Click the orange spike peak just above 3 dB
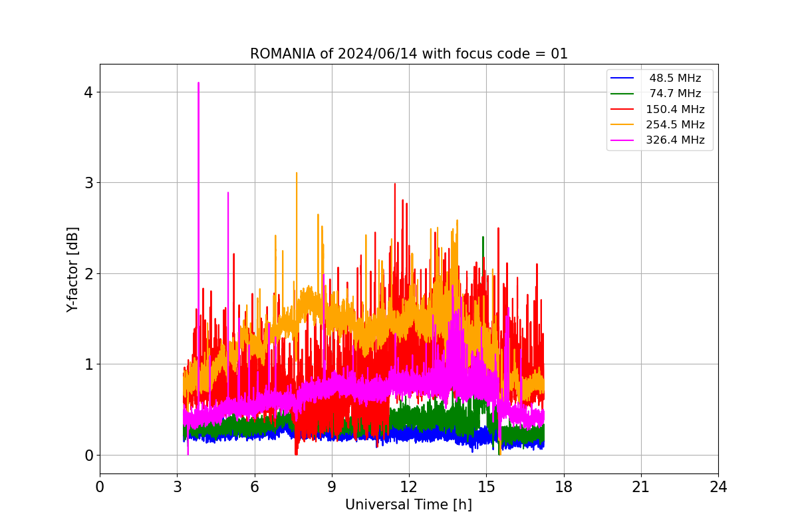The width and height of the screenshot is (798, 532). tap(297, 173)
